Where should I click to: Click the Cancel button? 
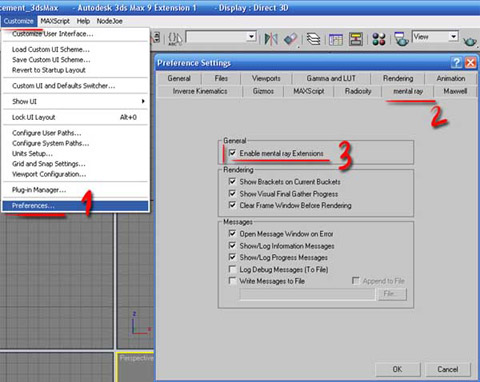point(448,369)
